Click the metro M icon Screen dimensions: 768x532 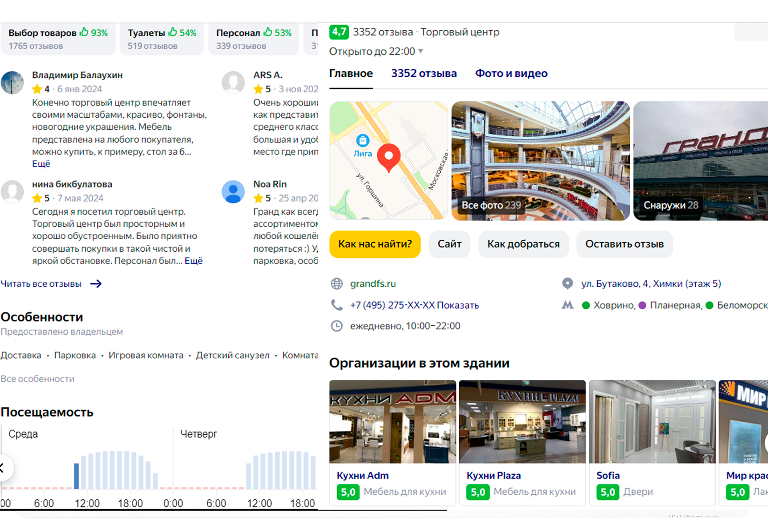click(567, 305)
